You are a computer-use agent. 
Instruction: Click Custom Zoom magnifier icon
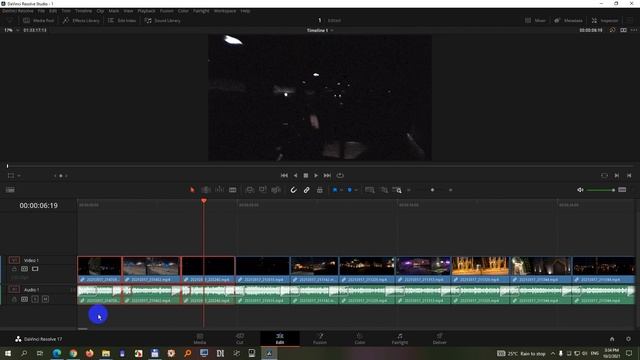397,190
